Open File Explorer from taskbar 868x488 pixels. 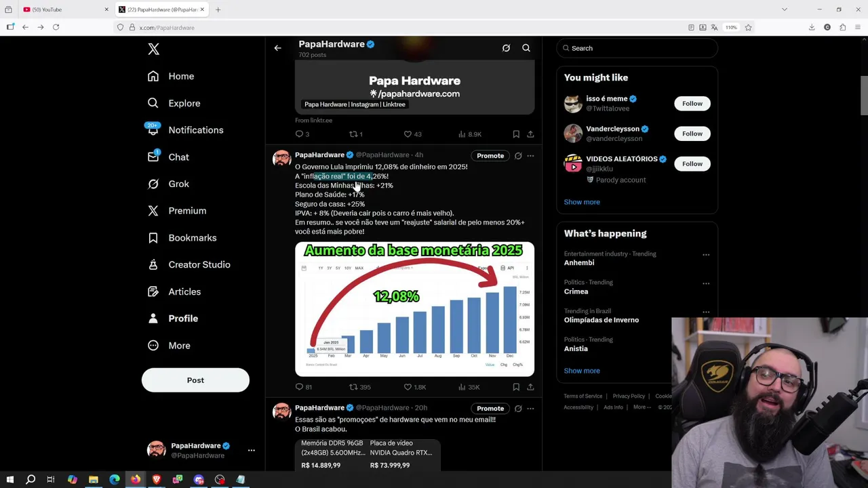(94, 479)
